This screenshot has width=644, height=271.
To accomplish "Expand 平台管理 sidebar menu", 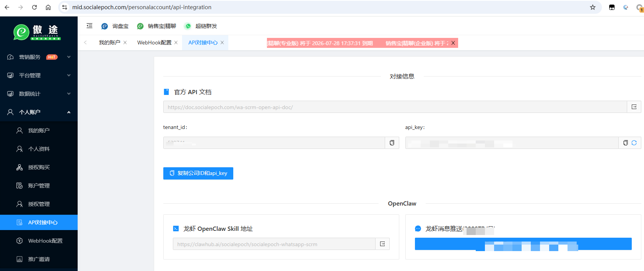I will pyautogui.click(x=39, y=75).
